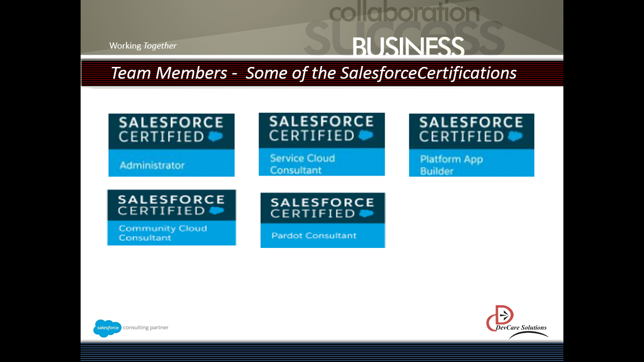Click the Salesforce Certified Administrator badge
Screen dimensions: 644x362
pyautogui.click(x=171, y=145)
